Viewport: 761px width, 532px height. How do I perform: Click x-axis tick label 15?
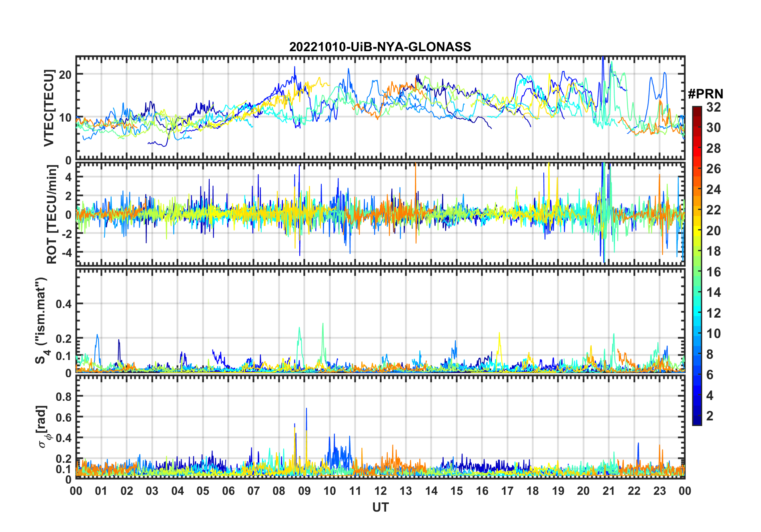(457, 491)
